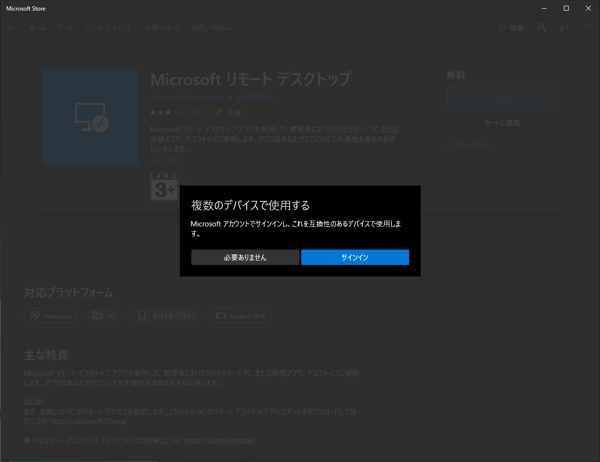Select the モバイル デバイス platform chip
The image size is (600, 462).
[x=166, y=316]
